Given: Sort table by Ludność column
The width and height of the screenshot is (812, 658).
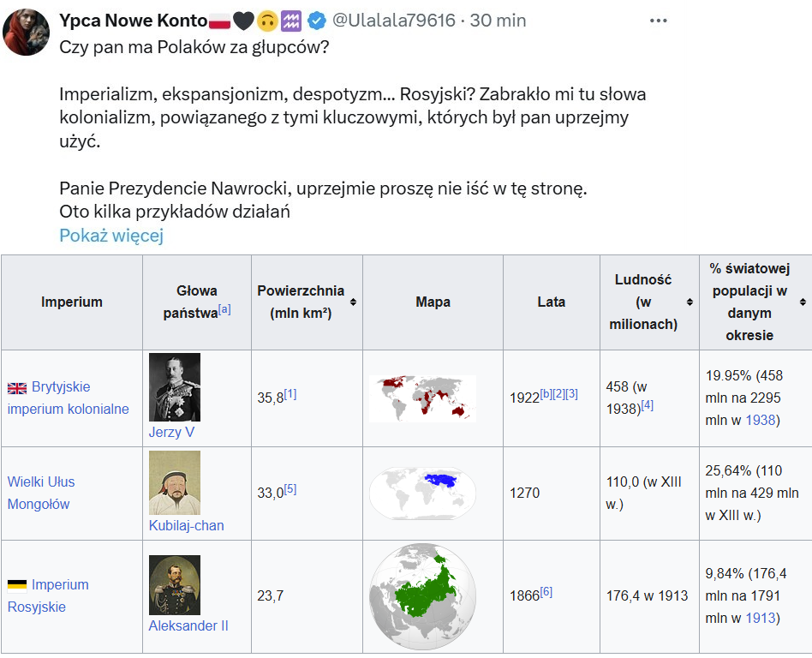Looking at the screenshot, I should (x=690, y=302).
